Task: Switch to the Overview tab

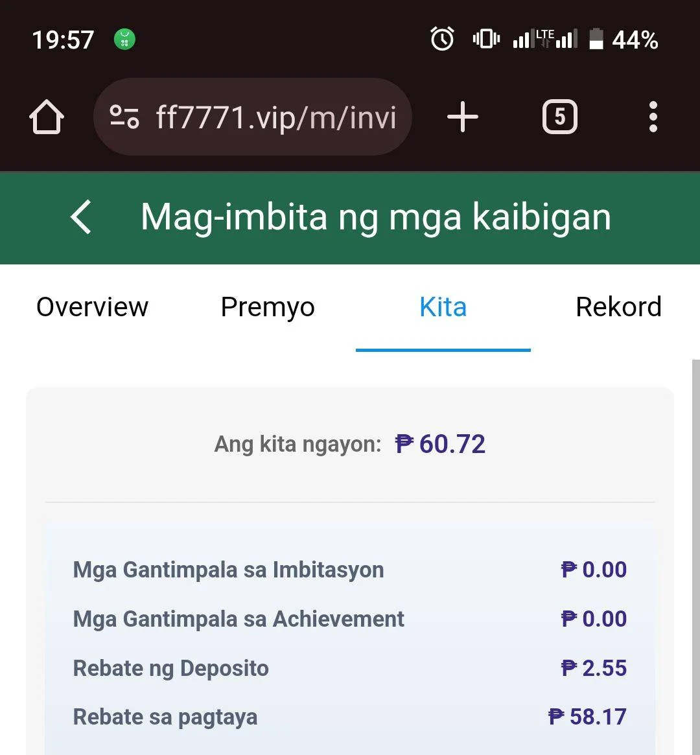Action: click(x=93, y=307)
